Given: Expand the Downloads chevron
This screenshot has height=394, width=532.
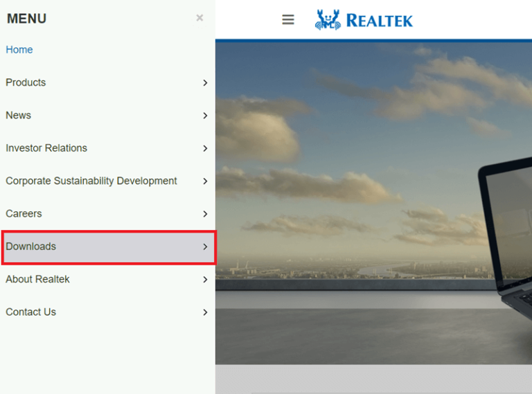Looking at the screenshot, I should 205,247.
